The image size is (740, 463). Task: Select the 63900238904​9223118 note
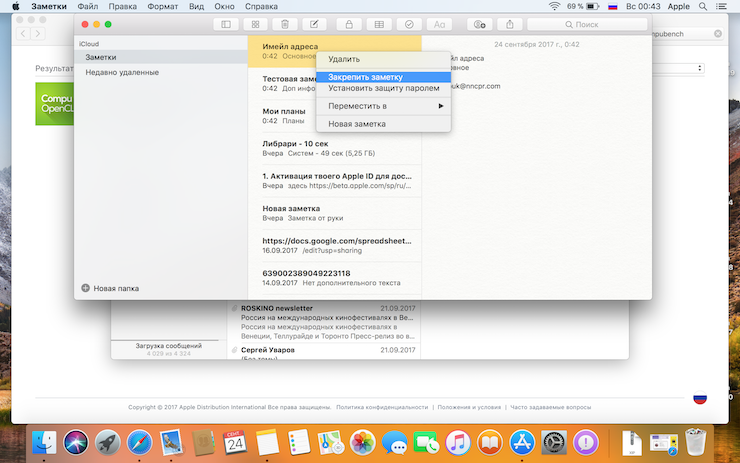point(335,278)
